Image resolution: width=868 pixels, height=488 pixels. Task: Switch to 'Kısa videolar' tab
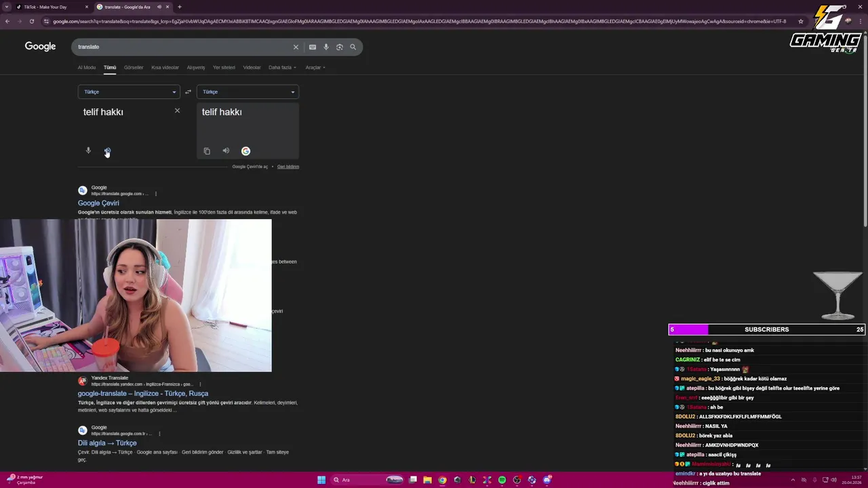[x=165, y=67]
